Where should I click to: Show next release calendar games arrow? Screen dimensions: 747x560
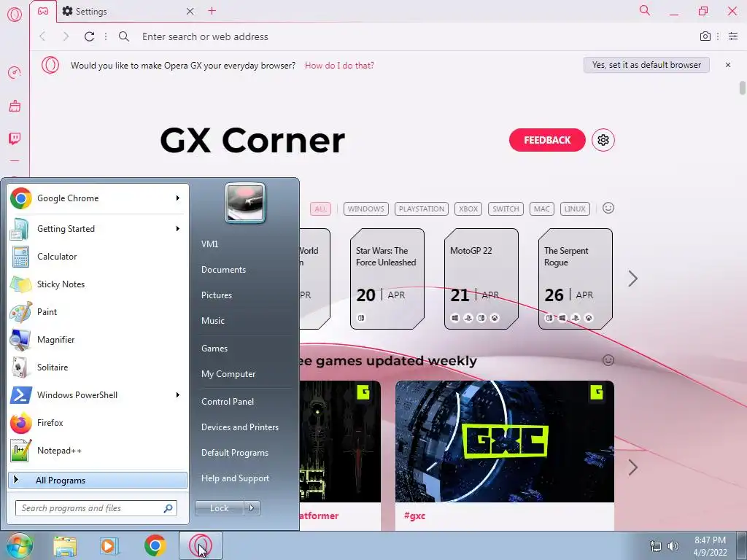click(632, 279)
